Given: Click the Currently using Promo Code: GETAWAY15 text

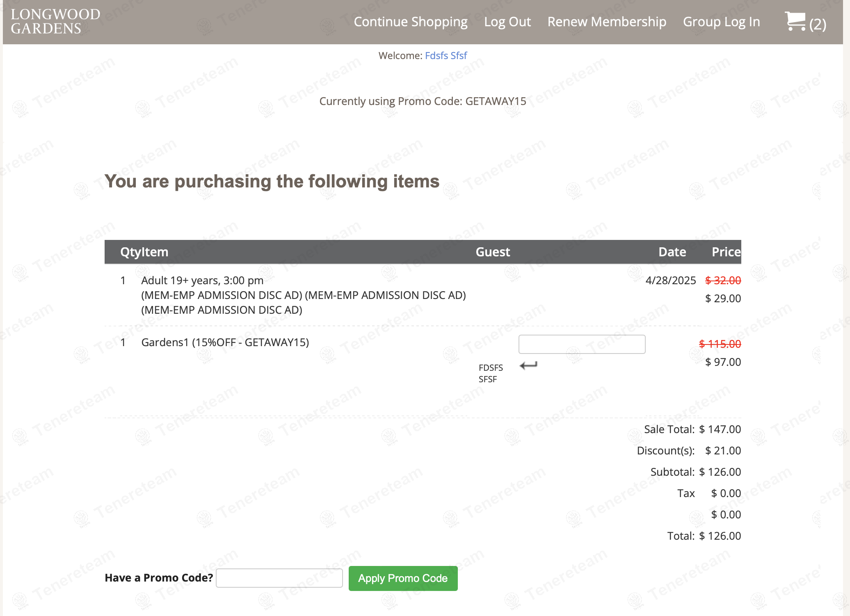Looking at the screenshot, I should (423, 101).
